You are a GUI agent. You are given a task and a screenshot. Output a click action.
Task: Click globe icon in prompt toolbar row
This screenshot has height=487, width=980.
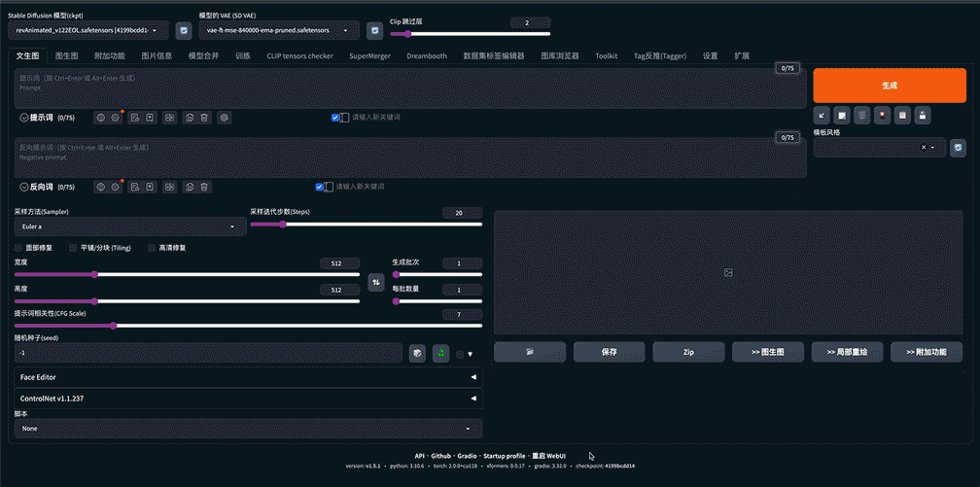point(101,117)
